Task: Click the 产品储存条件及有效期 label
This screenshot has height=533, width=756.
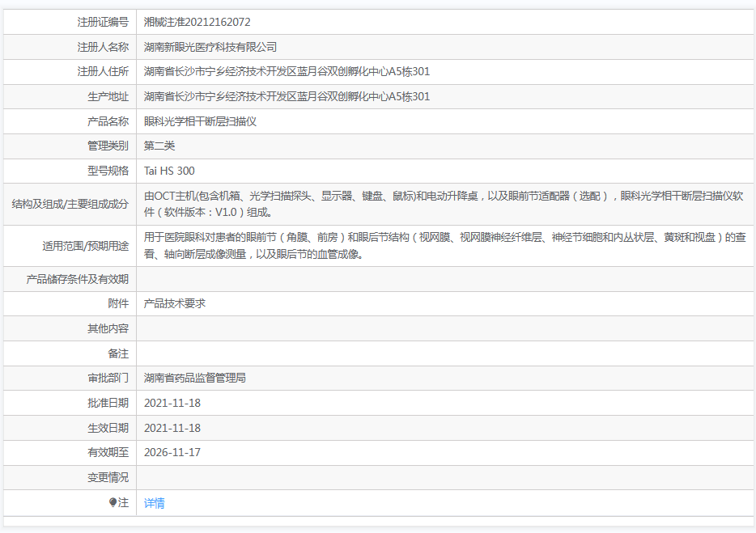Action: coord(77,279)
